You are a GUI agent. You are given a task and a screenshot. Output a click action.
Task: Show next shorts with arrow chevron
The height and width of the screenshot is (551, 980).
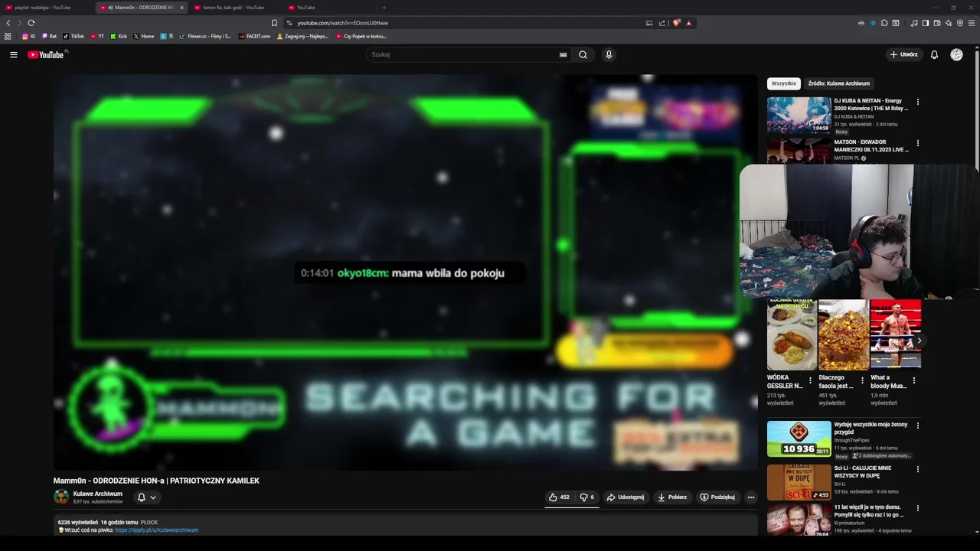(x=919, y=341)
